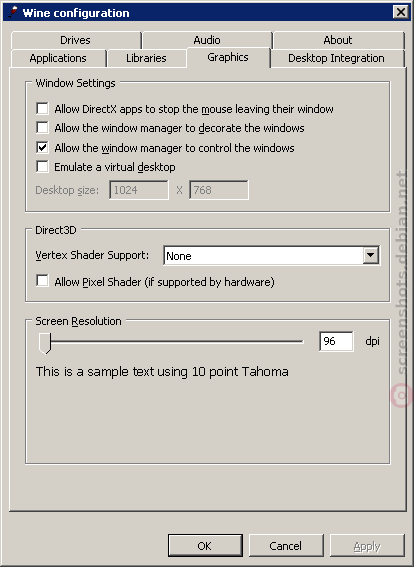
Task: Go to the About tab
Action: (x=338, y=40)
